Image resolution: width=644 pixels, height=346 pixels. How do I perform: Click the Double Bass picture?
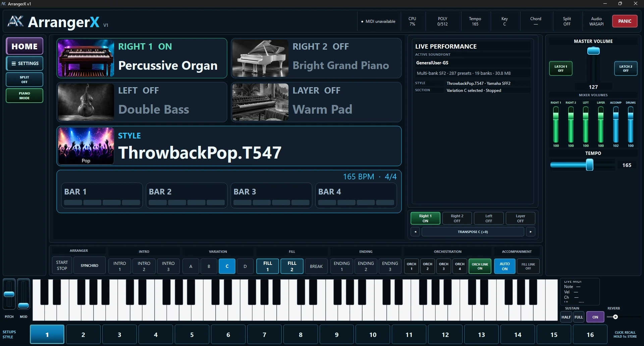pyautogui.click(x=86, y=102)
